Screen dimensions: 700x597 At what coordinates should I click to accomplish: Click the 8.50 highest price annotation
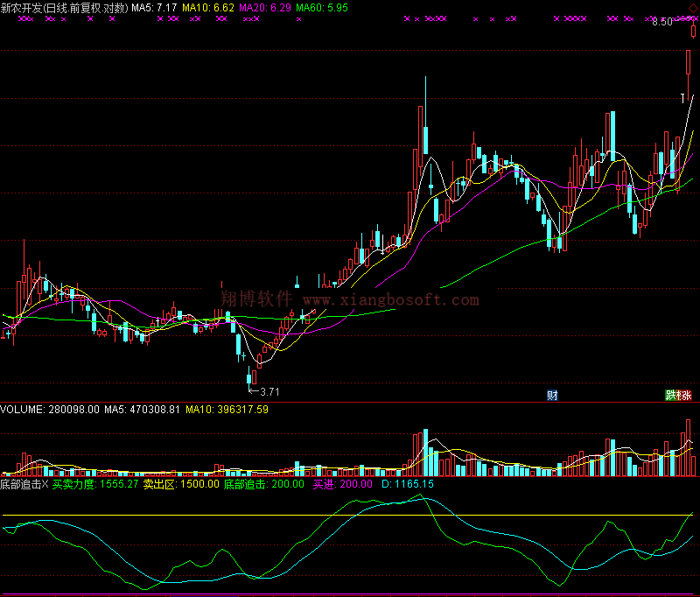point(662,22)
